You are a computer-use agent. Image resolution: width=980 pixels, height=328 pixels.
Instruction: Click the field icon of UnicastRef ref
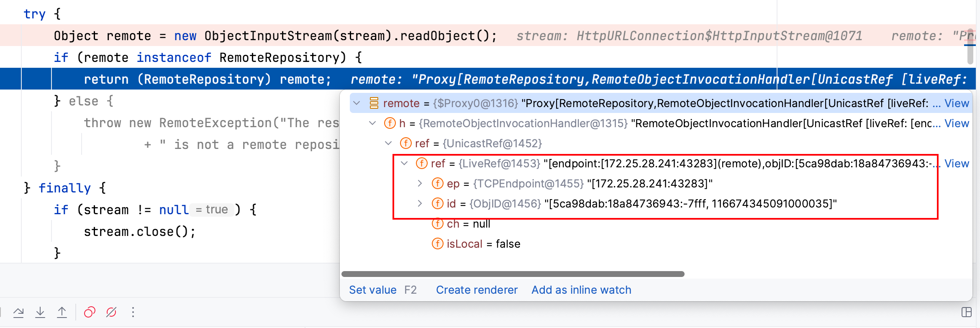point(405,143)
